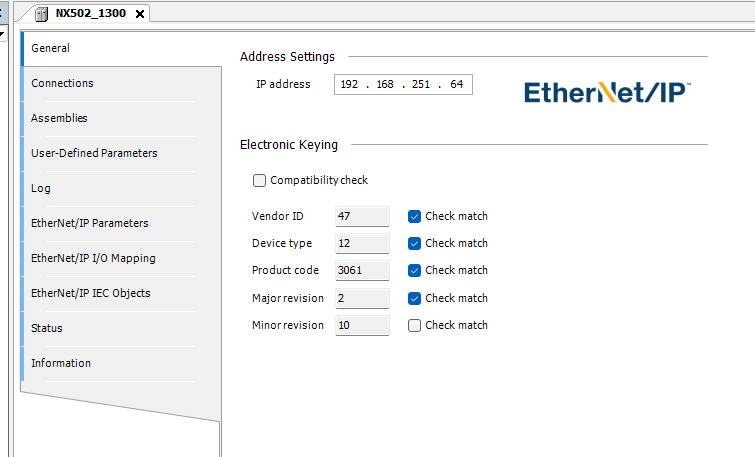Show the EtherNet/IP I/O Mapping tab
The image size is (755, 457).
tap(93, 258)
